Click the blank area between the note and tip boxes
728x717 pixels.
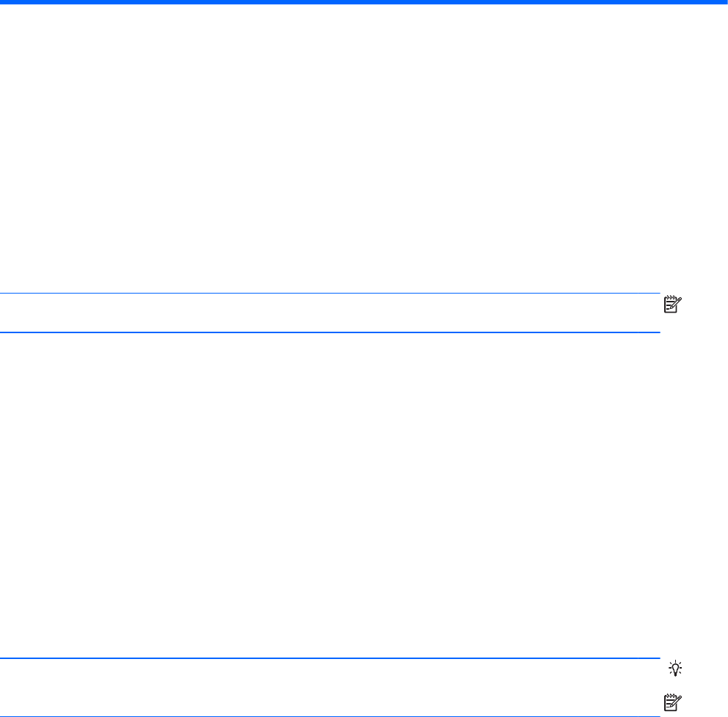(330, 495)
